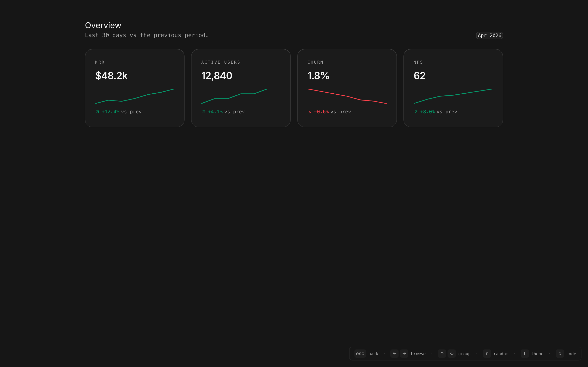The height and width of the screenshot is (367, 588).
Task: Click the Overview heading
Action: (x=103, y=25)
